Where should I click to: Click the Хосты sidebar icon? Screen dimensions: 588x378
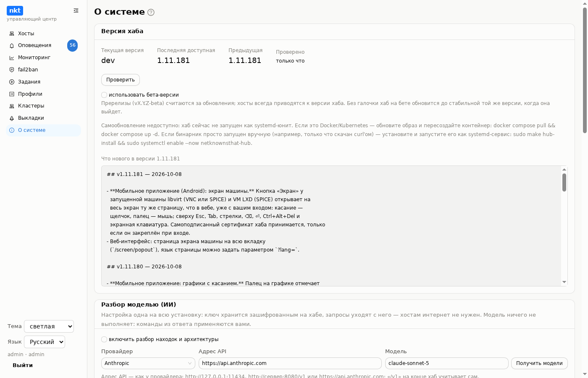tap(12, 34)
